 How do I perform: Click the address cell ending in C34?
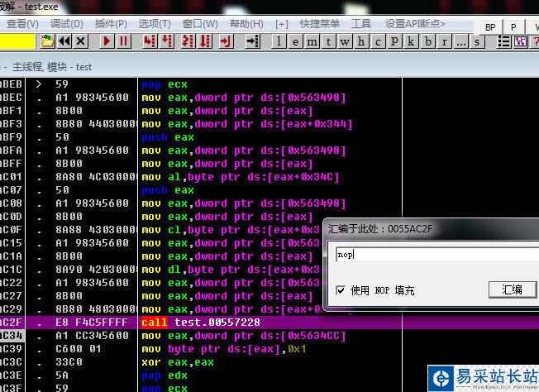pyautogui.click(x=12, y=336)
